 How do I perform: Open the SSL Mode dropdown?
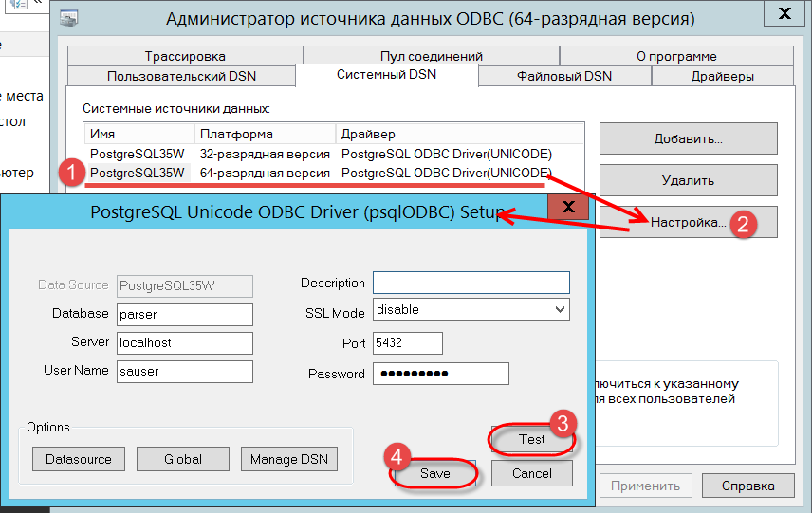[471, 309]
